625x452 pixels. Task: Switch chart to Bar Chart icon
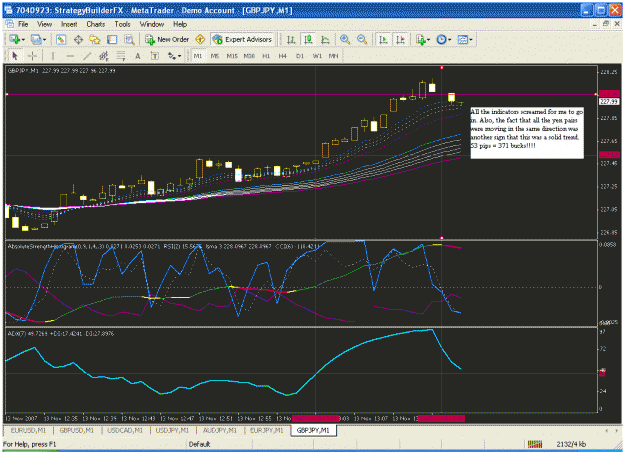click(x=291, y=39)
